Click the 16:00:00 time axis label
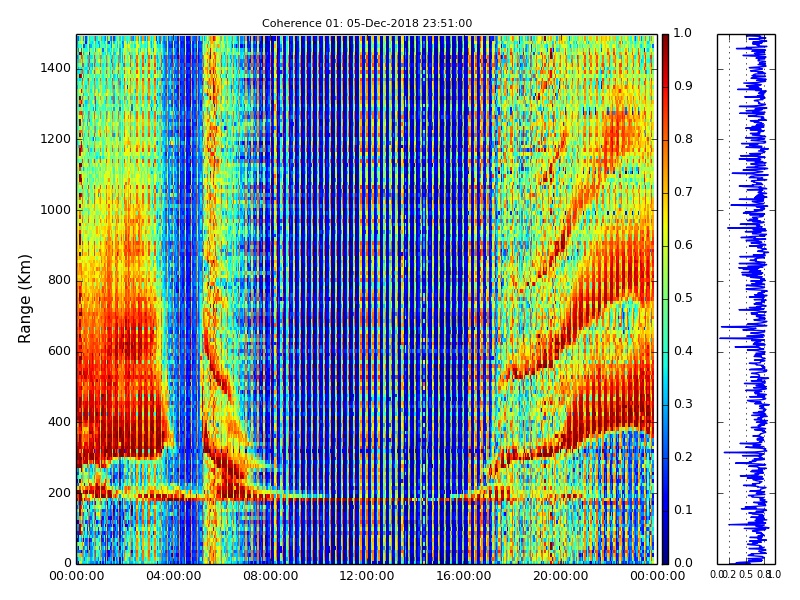 pos(464,576)
